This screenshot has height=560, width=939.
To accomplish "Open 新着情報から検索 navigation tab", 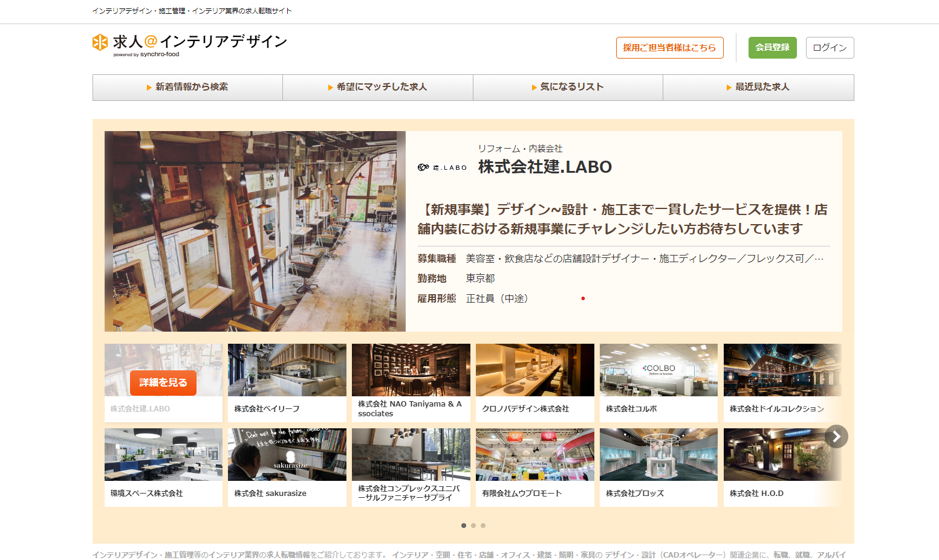I will [x=187, y=87].
